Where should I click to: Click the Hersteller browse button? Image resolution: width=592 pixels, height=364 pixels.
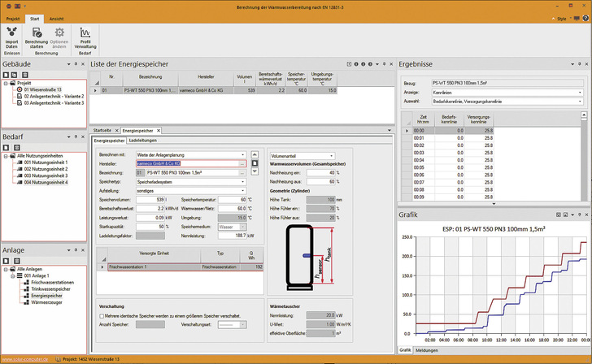tap(242, 163)
